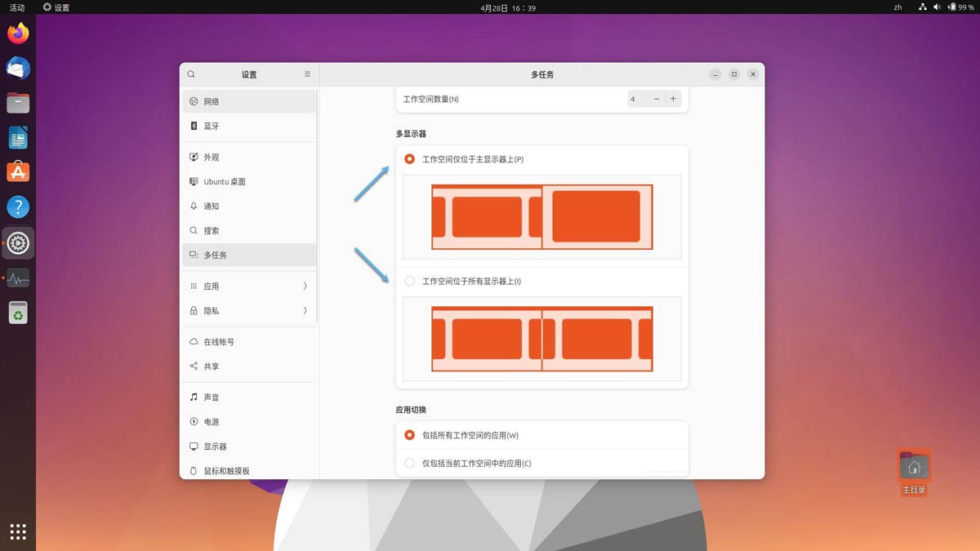This screenshot has height=551, width=980.
Task: Open 网络 settings panel
Action: tap(249, 102)
